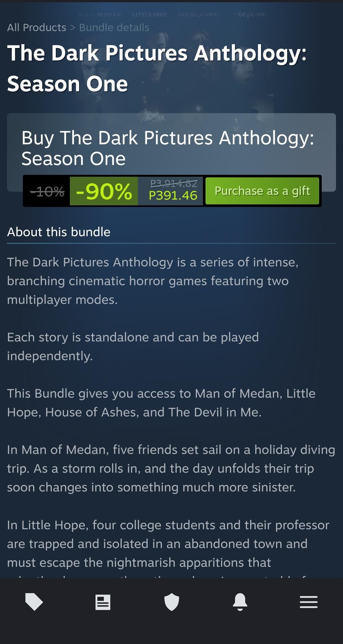This screenshot has height=644, width=343.
Task: Open the hamburger menu icon
Action: pos(309,602)
